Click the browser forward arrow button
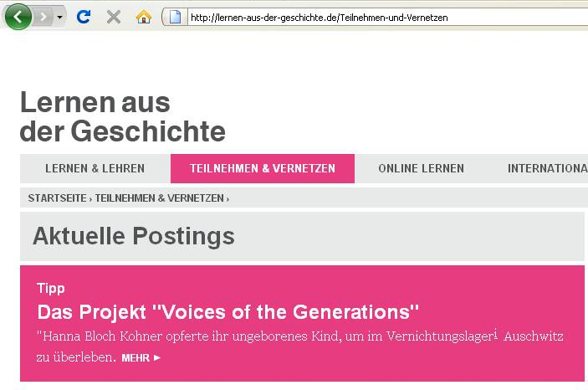Screen dimensions: 588x390 43,16
